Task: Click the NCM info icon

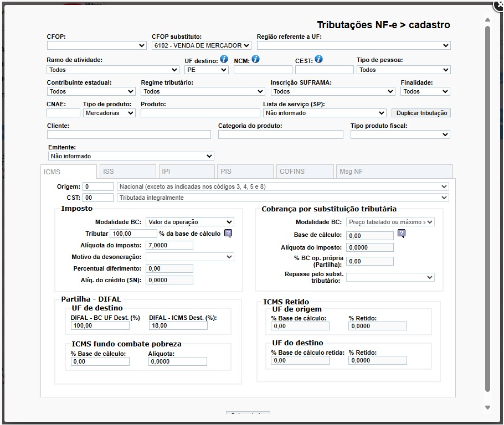Action: coord(255,59)
